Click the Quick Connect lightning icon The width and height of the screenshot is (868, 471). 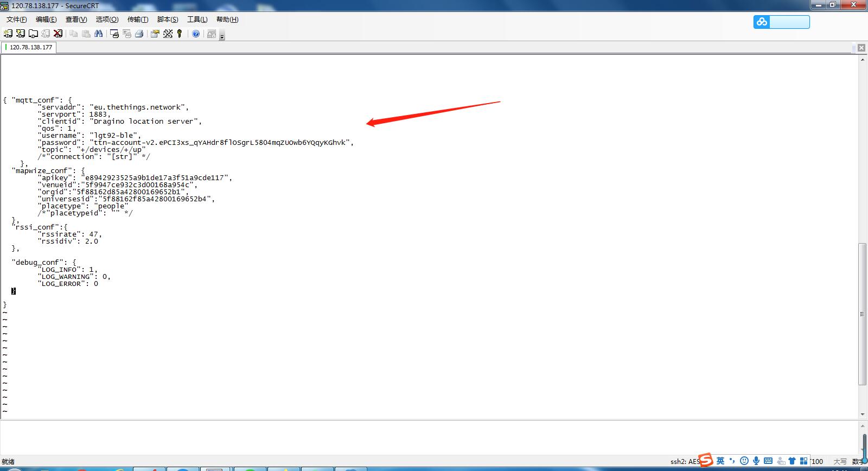21,34
